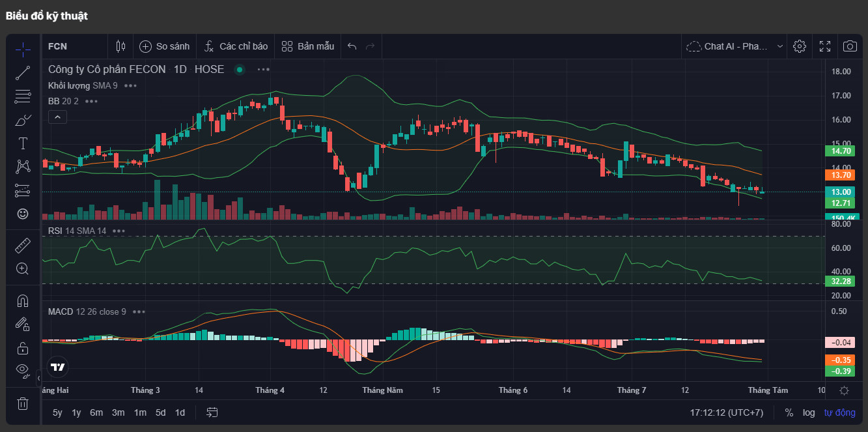This screenshot has width=868, height=432.
Task: Select the trend line drawing tool
Action: point(23,73)
